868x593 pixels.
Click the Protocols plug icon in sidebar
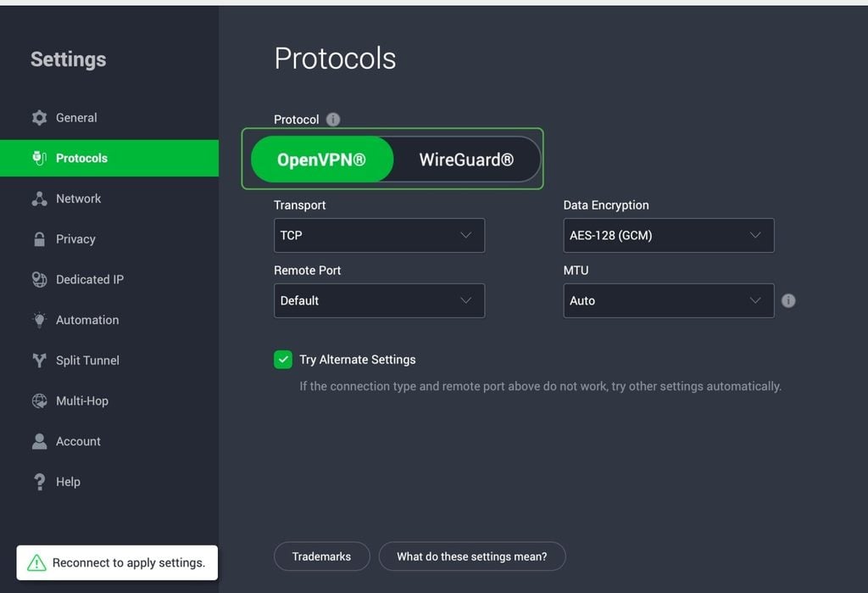point(39,158)
